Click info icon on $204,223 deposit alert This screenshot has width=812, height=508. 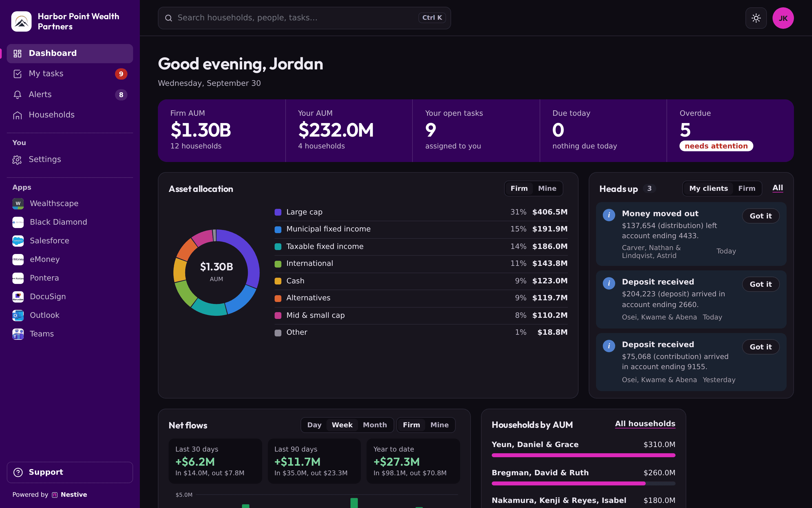[609, 283]
